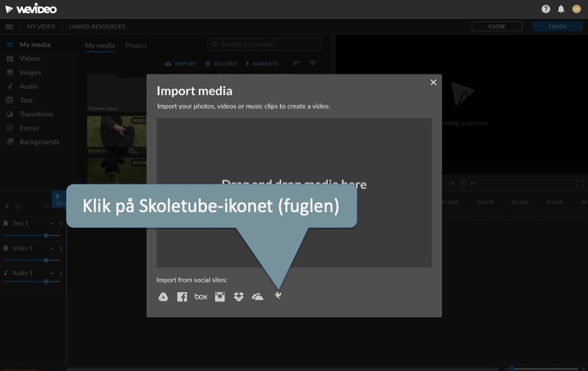The width and height of the screenshot is (588, 371).
Task: Switch to the Project tab
Action: [x=135, y=46]
